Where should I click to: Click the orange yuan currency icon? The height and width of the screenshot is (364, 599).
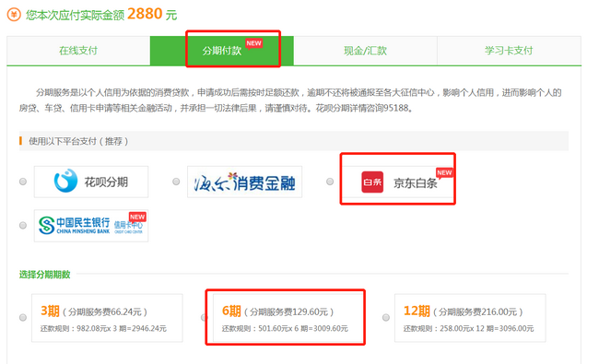click(14, 15)
